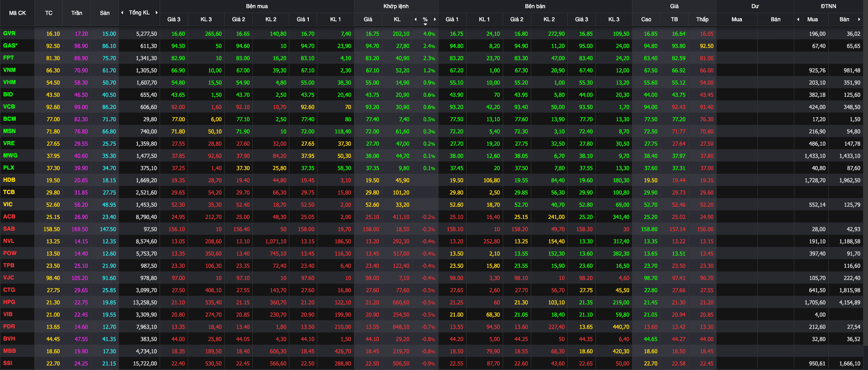This screenshot has height=370, width=868.
Task: Click the right arrow after the % column
Action: tap(435, 19)
